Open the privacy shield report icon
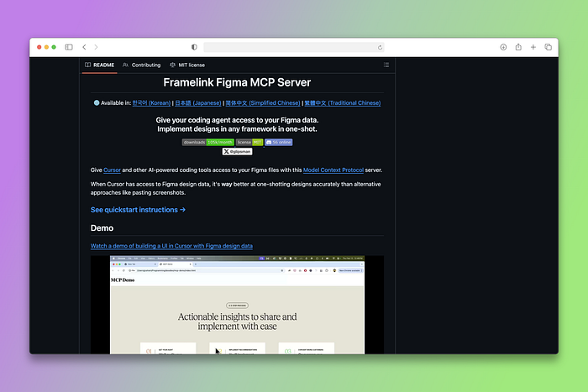Image resolution: width=588 pixels, height=392 pixels. [194, 47]
